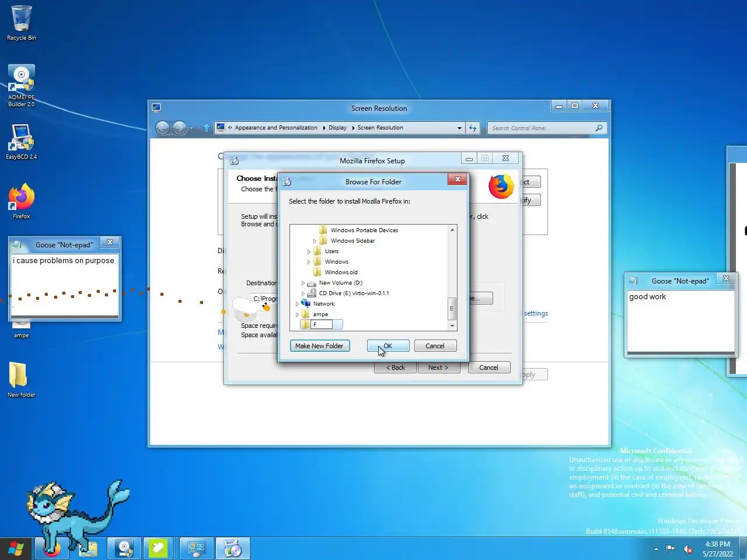The width and height of the screenshot is (747, 560).
Task: Click the Display breadcrumb
Action: pyautogui.click(x=337, y=128)
